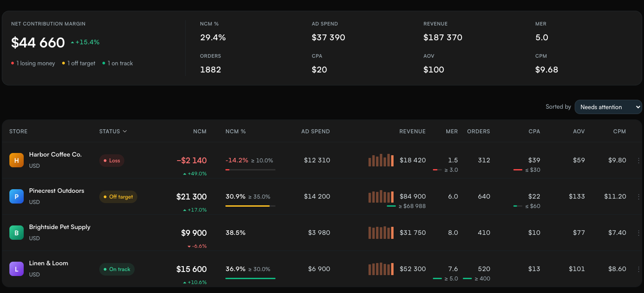Sort by the CPA column header
This screenshot has width=644, height=293.
click(534, 132)
